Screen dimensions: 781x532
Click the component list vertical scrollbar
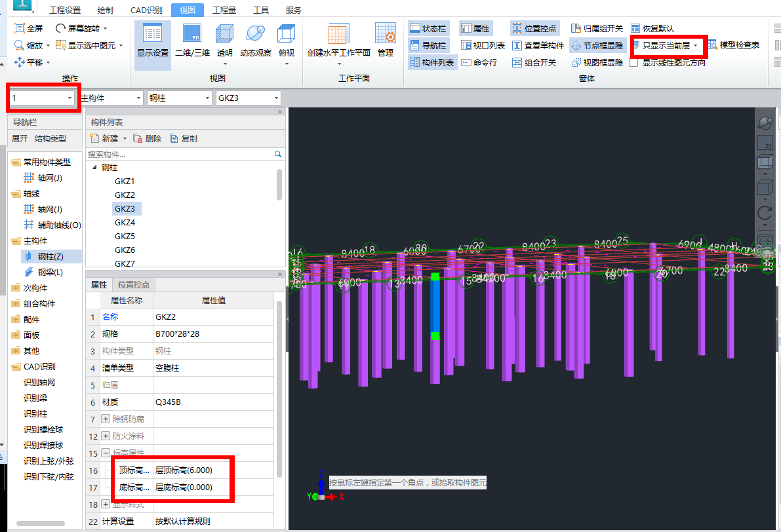pyautogui.click(x=279, y=184)
